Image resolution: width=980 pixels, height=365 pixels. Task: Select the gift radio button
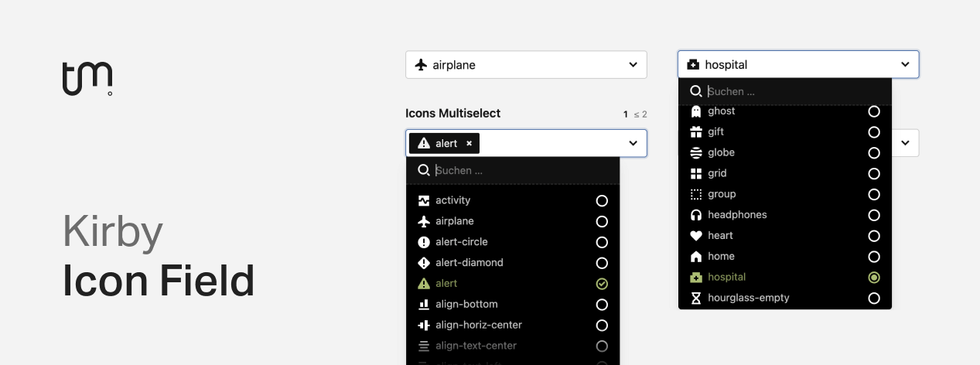coord(874,132)
